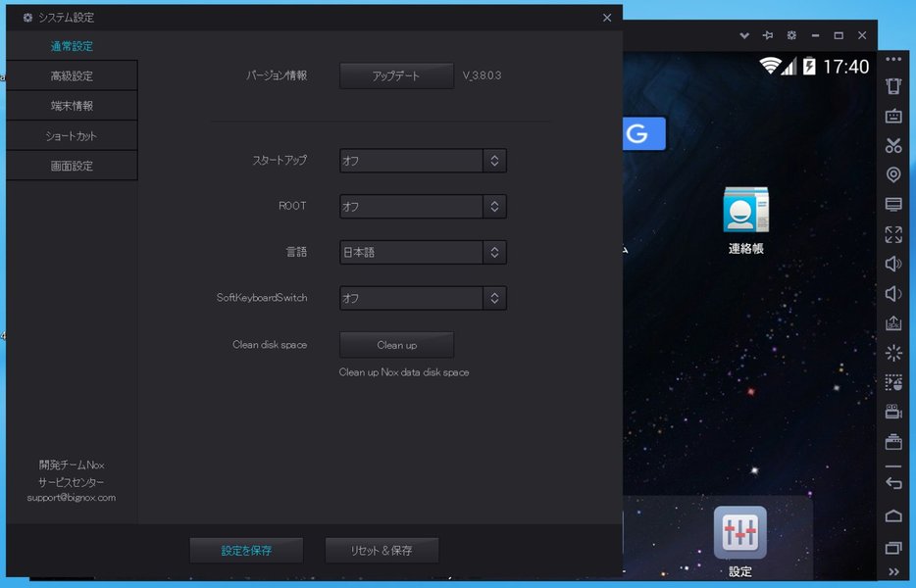The image size is (916, 588).
Task: Open the 言語 dropdown showing 日本語
Action: click(423, 252)
